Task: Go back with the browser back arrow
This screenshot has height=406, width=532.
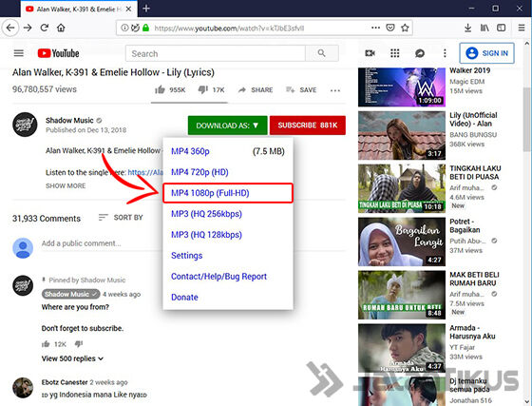Action: point(10,28)
